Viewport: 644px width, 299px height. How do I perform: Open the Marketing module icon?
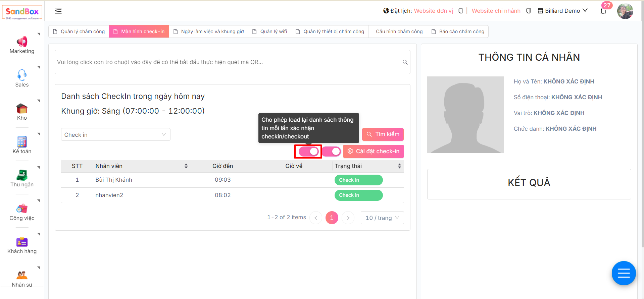coord(22,42)
